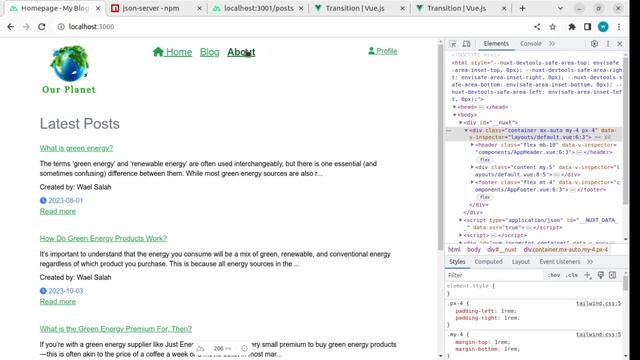Activate the DevTools inspect element picker
The image size is (640, 360).
tap(453, 44)
